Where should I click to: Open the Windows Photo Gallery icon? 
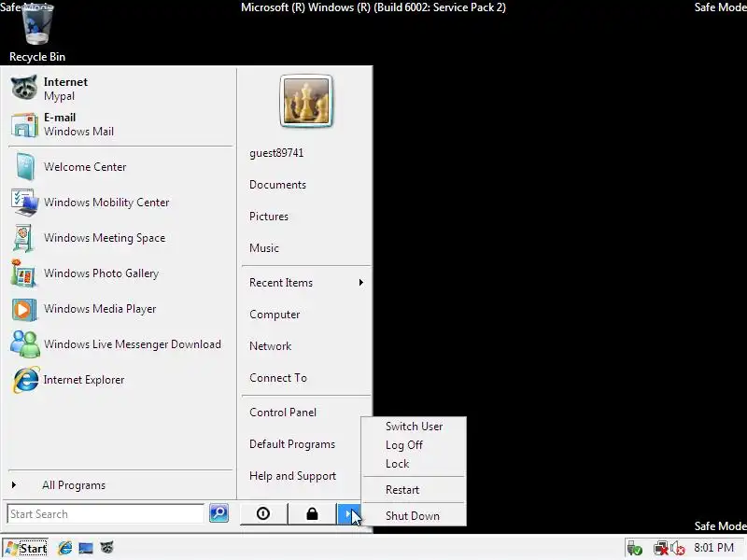[24, 273]
